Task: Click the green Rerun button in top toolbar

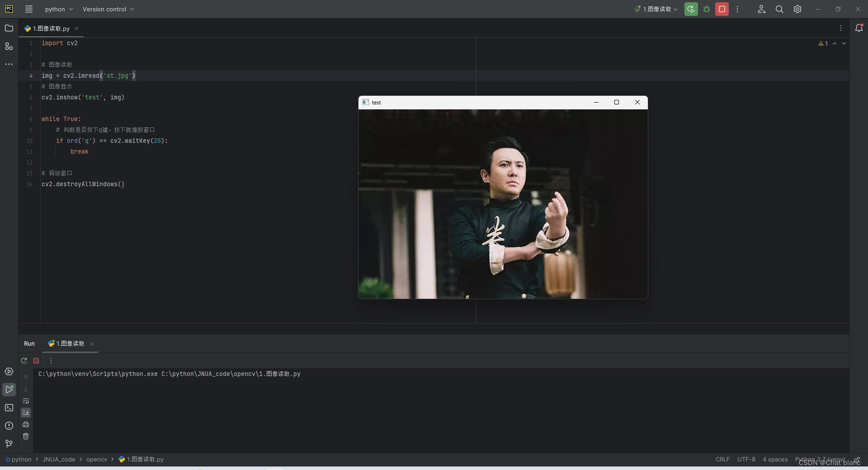Action: click(691, 9)
